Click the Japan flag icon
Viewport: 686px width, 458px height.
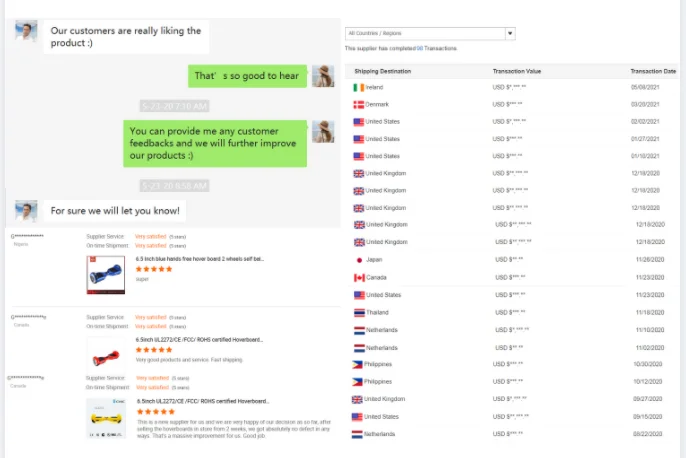click(x=358, y=260)
